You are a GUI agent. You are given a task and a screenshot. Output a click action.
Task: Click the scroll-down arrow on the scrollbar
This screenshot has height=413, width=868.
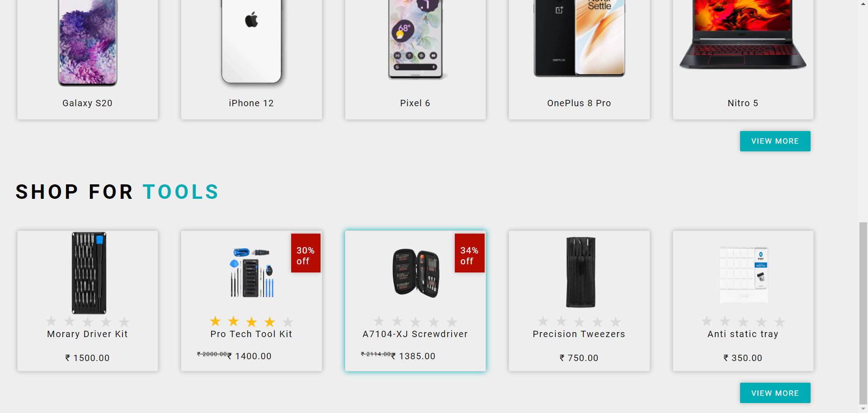tap(863, 409)
